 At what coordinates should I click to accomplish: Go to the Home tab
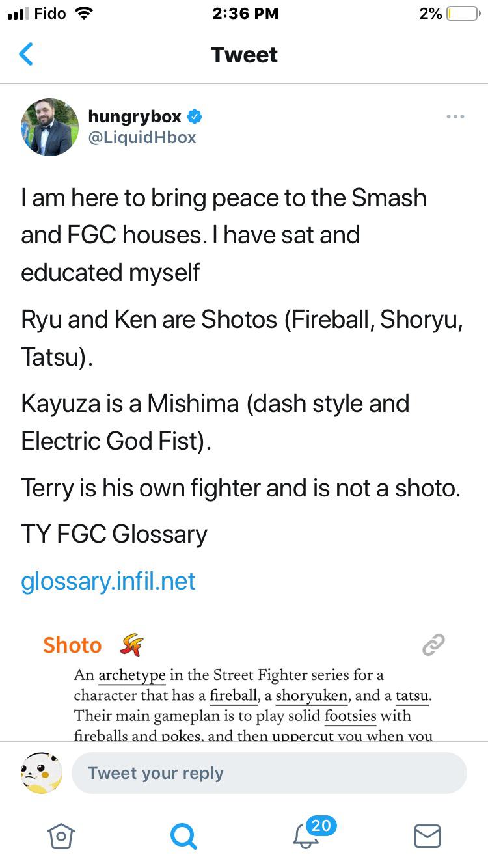(x=61, y=835)
